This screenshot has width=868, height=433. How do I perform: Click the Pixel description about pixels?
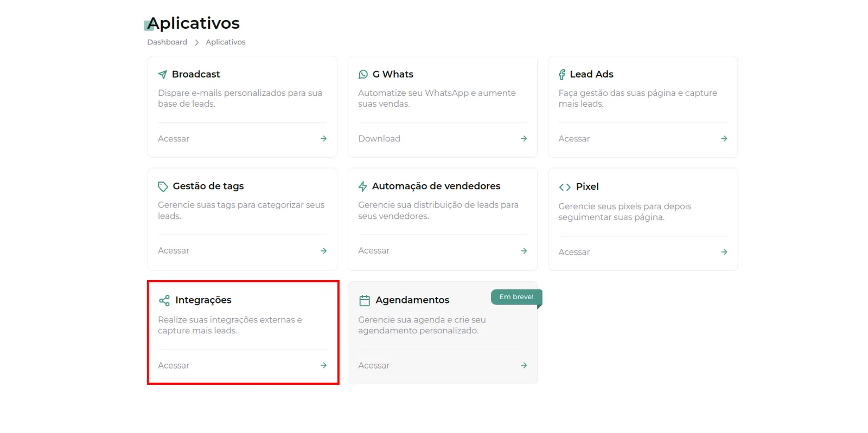pos(624,212)
